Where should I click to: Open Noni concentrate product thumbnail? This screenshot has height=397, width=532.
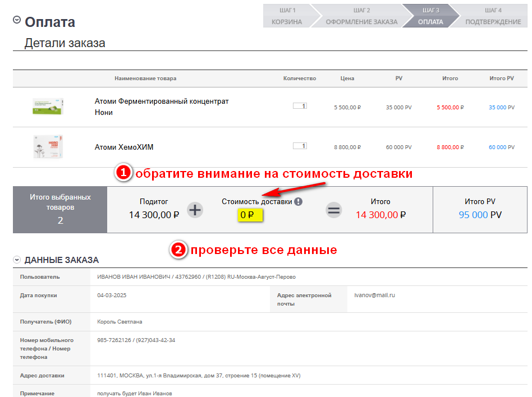pos(48,107)
